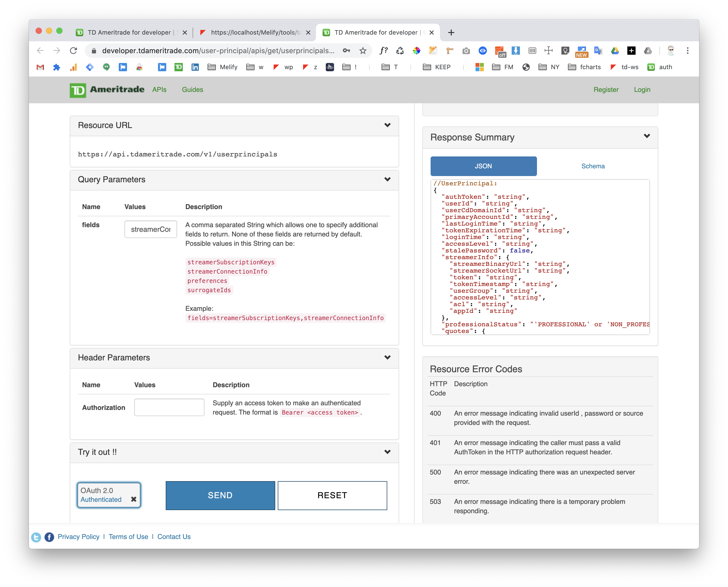Open the ruler measuring extension icon
Screen dimensions: 728x587
pyautogui.click(x=450, y=51)
